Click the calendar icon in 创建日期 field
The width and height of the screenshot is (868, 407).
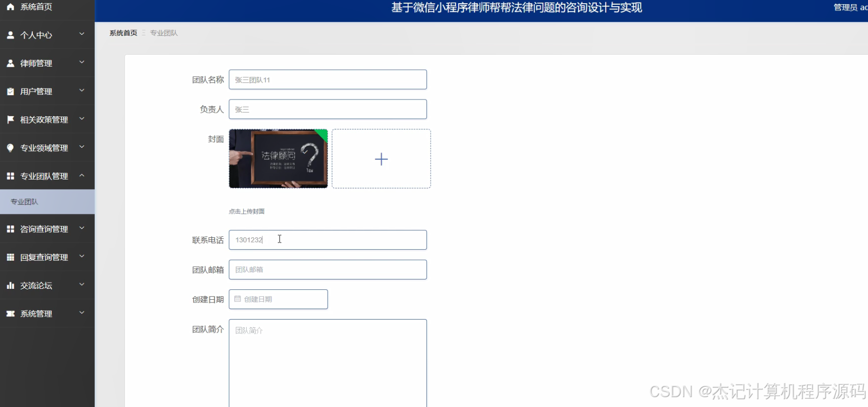[x=237, y=299]
